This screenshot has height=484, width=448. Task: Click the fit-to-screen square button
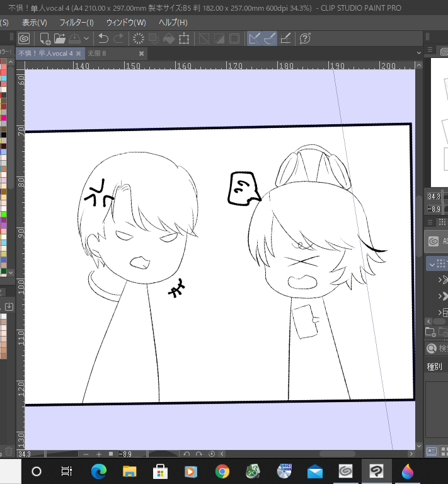111,454
